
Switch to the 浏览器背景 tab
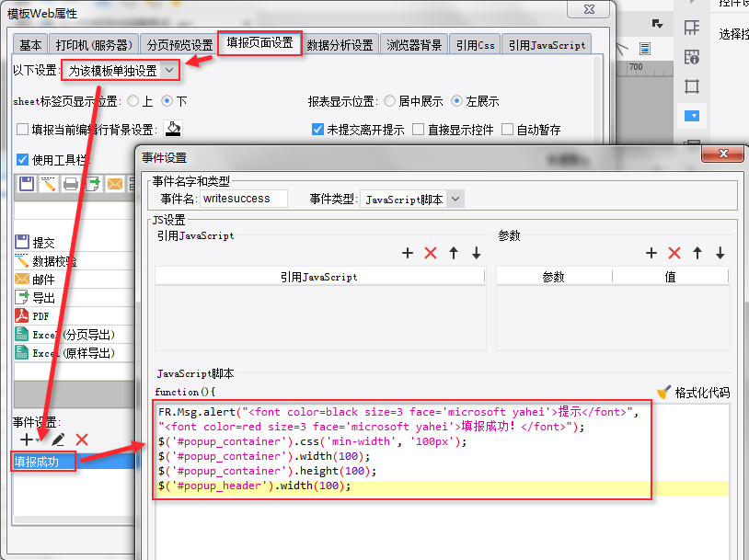click(414, 45)
